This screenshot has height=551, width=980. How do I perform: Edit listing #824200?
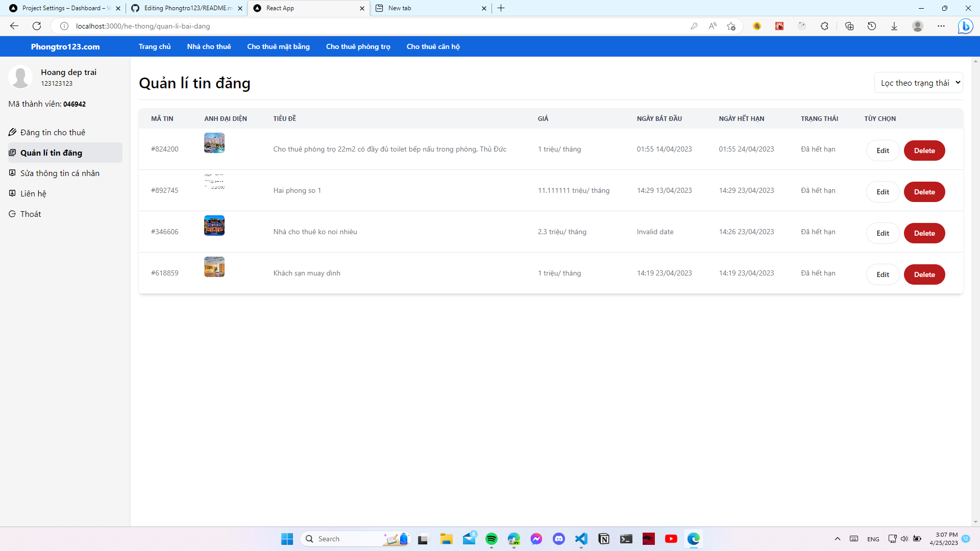point(883,151)
